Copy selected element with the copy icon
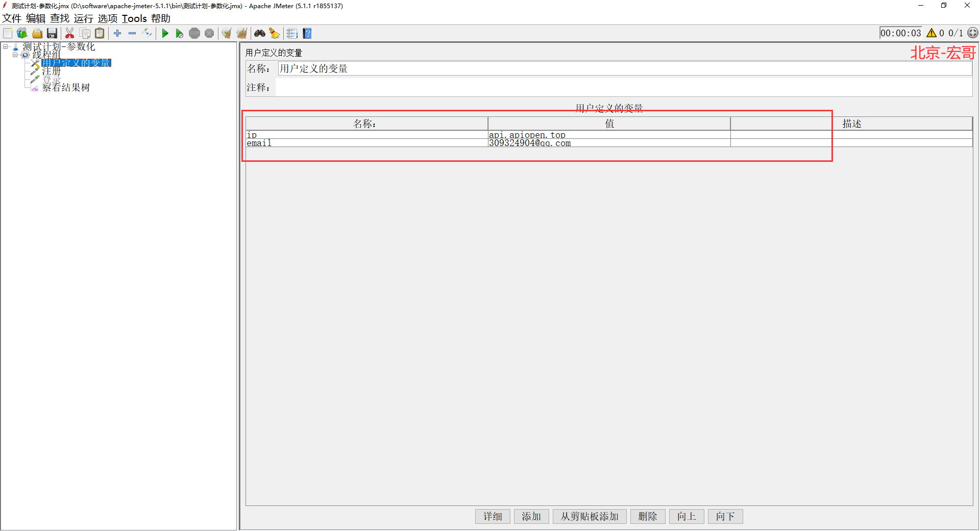The height and width of the screenshot is (531, 980). (x=85, y=33)
